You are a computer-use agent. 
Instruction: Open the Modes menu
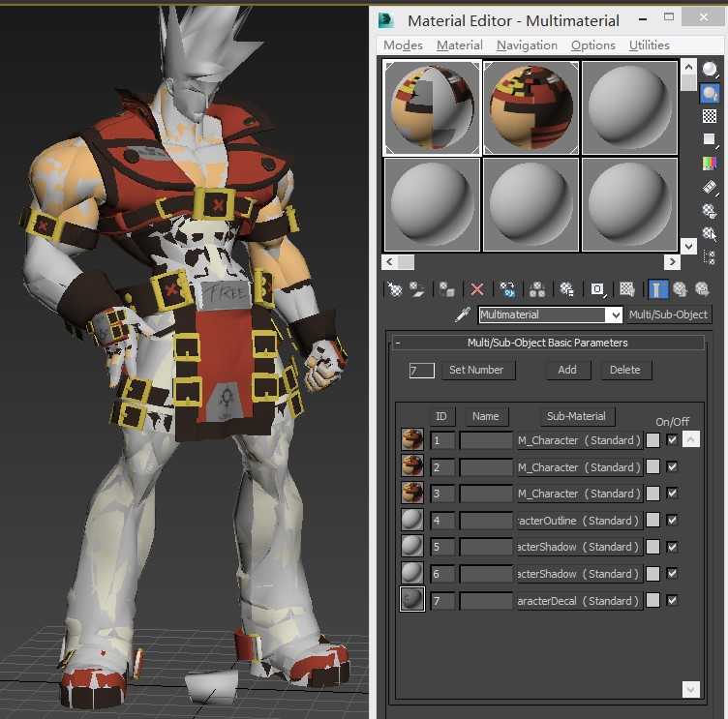[x=403, y=45]
